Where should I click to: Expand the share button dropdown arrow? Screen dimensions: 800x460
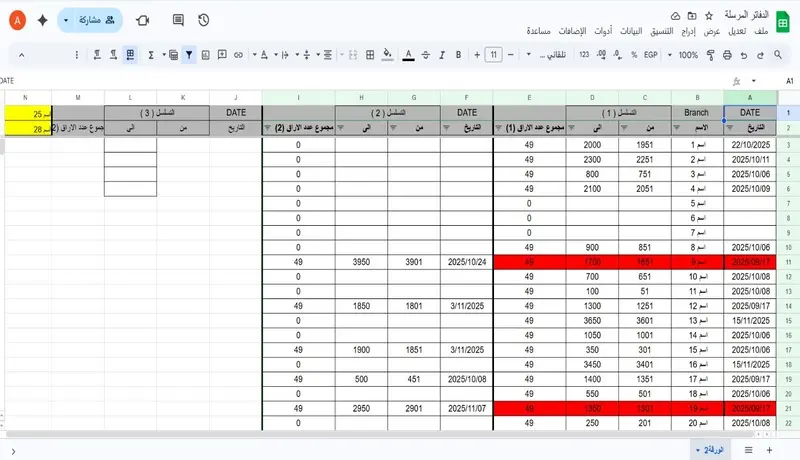coord(66,20)
